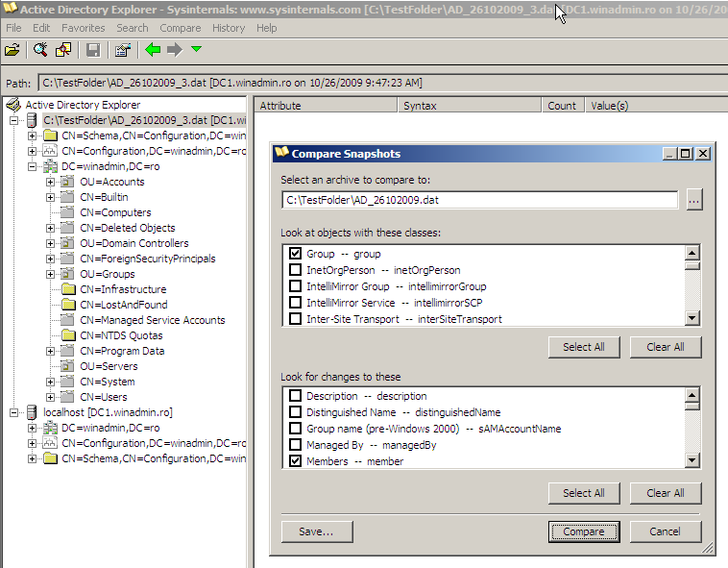Click the Compare button in dialog
The image size is (728, 568).
pos(584,531)
